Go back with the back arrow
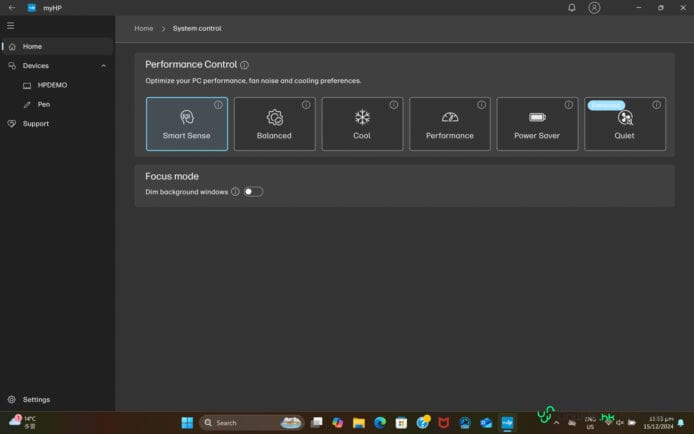Screen dimensions: 694x434 pos(12,8)
